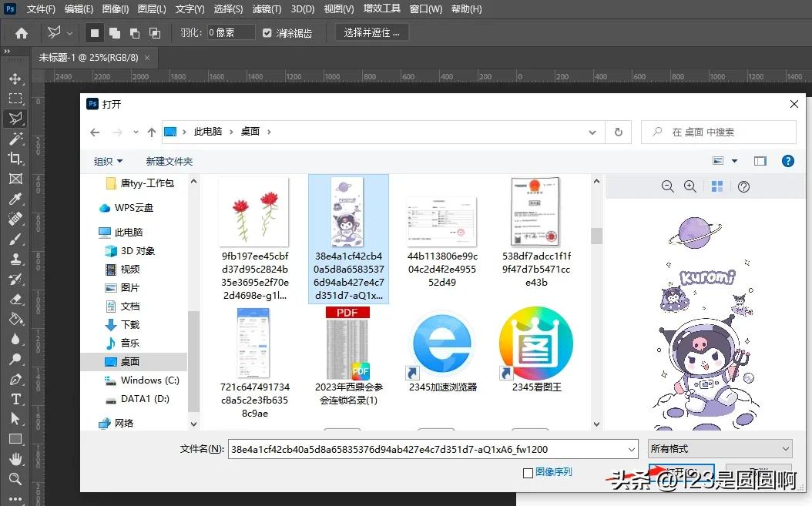Select the Pen tool
The width and height of the screenshot is (812, 506).
click(15, 379)
